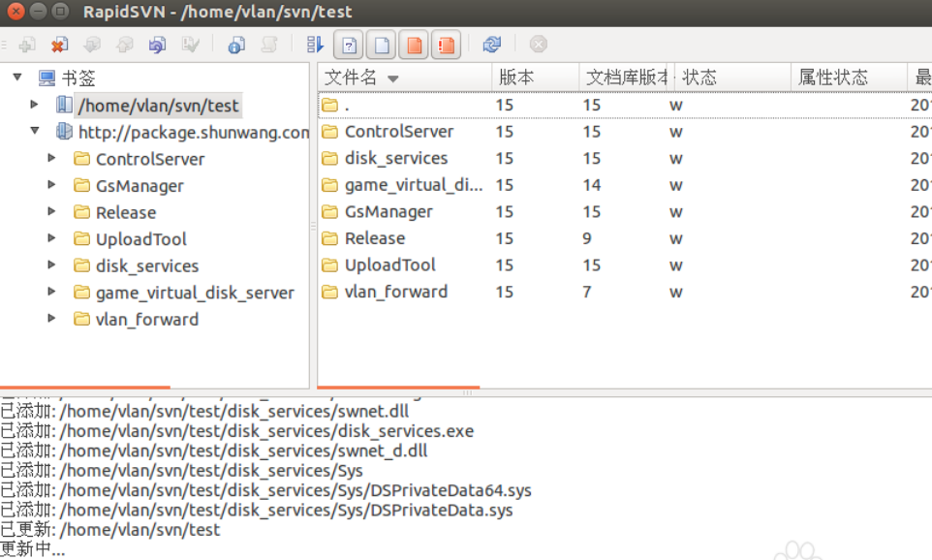Select the Update toolbar icon
The image size is (932, 560).
tap(92, 45)
